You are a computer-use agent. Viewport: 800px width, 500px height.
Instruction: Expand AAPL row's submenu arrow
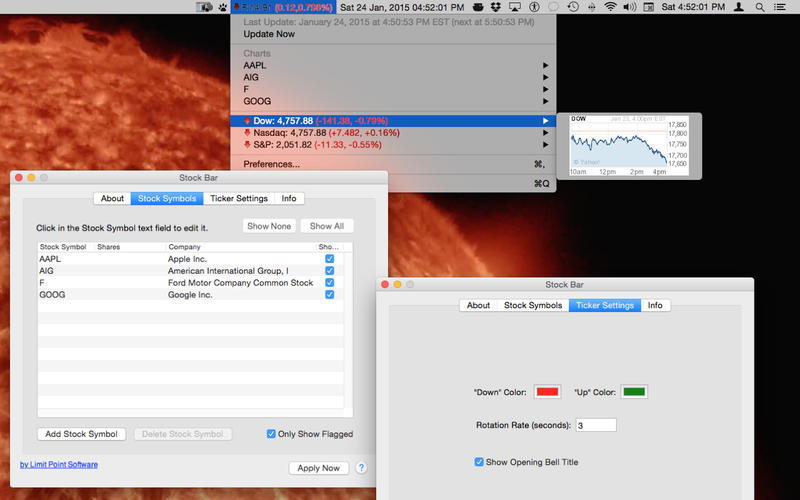pyautogui.click(x=545, y=65)
